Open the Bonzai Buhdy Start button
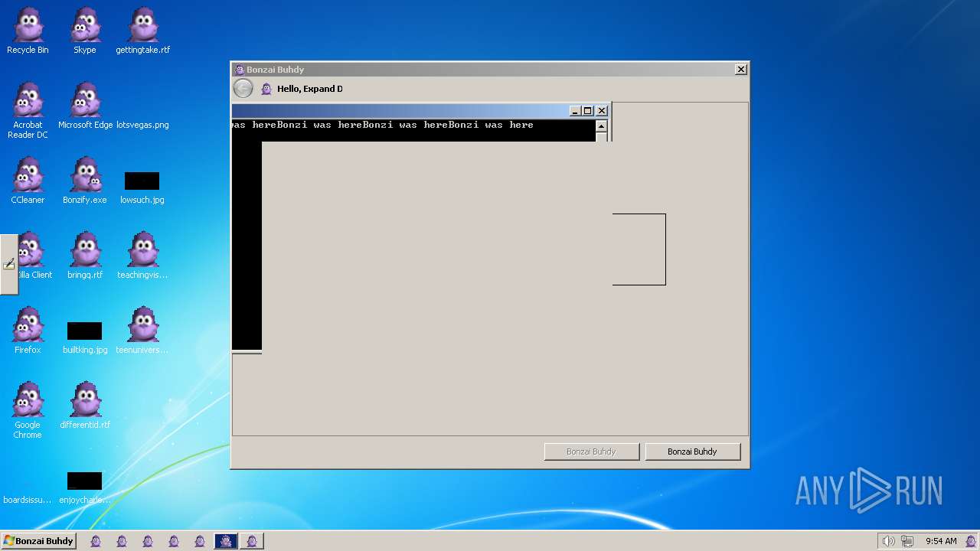Image resolution: width=980 pixels, height=551 pixels. pos(38,541)
